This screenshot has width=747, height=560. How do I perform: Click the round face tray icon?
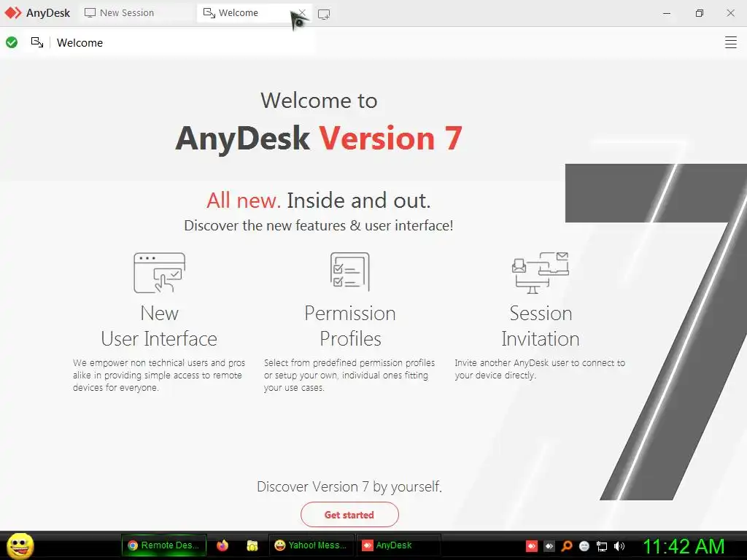point(584,546)
